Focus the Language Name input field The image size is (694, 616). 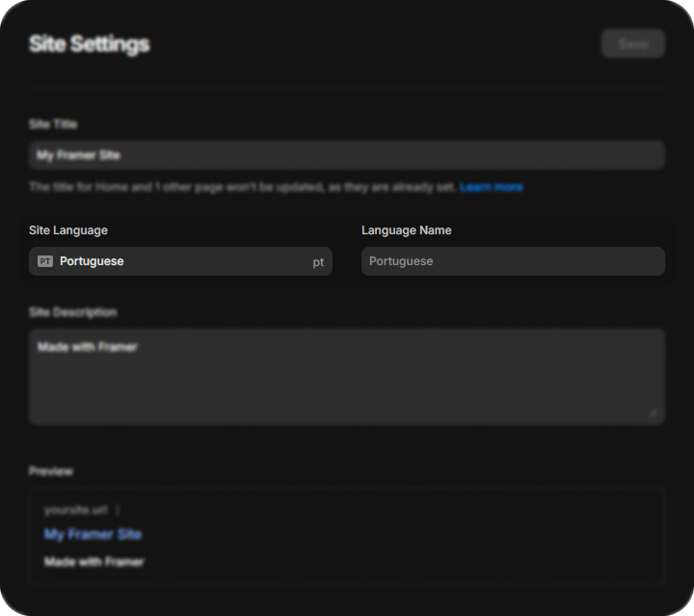(513, 261)
